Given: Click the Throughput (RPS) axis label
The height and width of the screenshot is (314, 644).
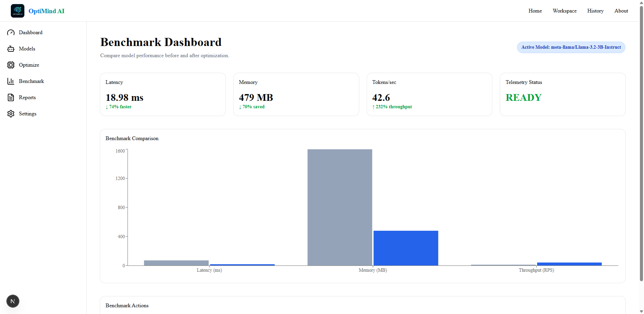Looking at the screenshot, I should point(536,270).
